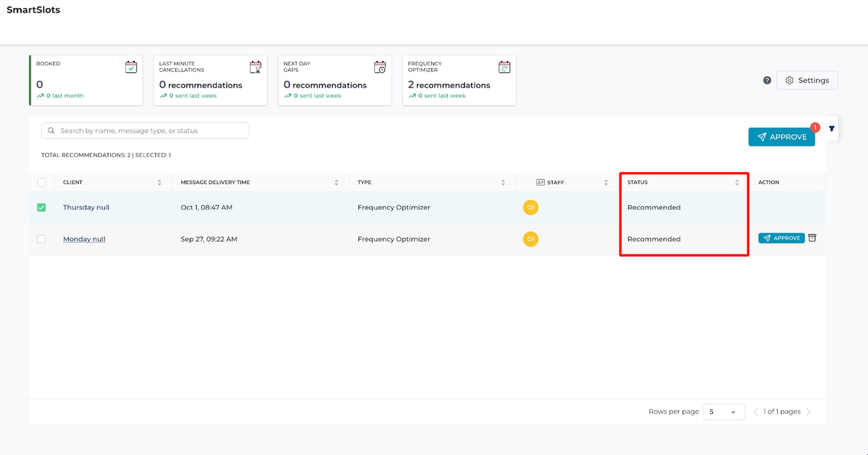Sort by Message Delivery Time column
The height and width of the screenshot is (455, 868).
pos(336,182)
